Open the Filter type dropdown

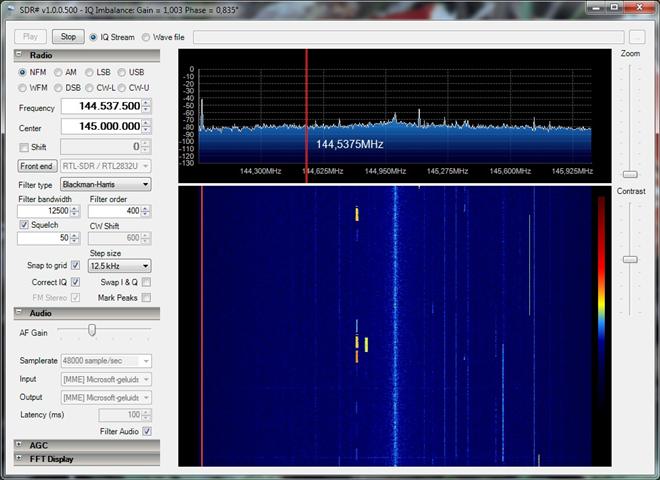(105, 184)
